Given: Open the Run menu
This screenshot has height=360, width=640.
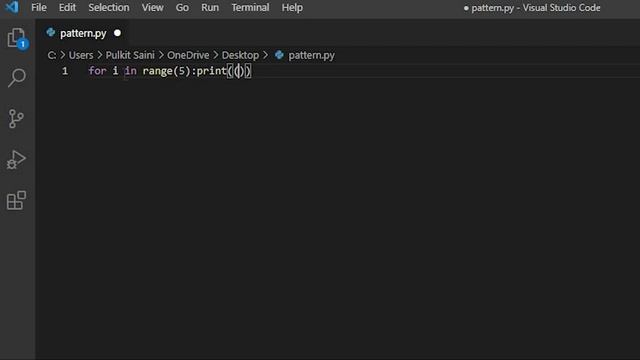Looking at the screenshot, I should pos(210,7).
